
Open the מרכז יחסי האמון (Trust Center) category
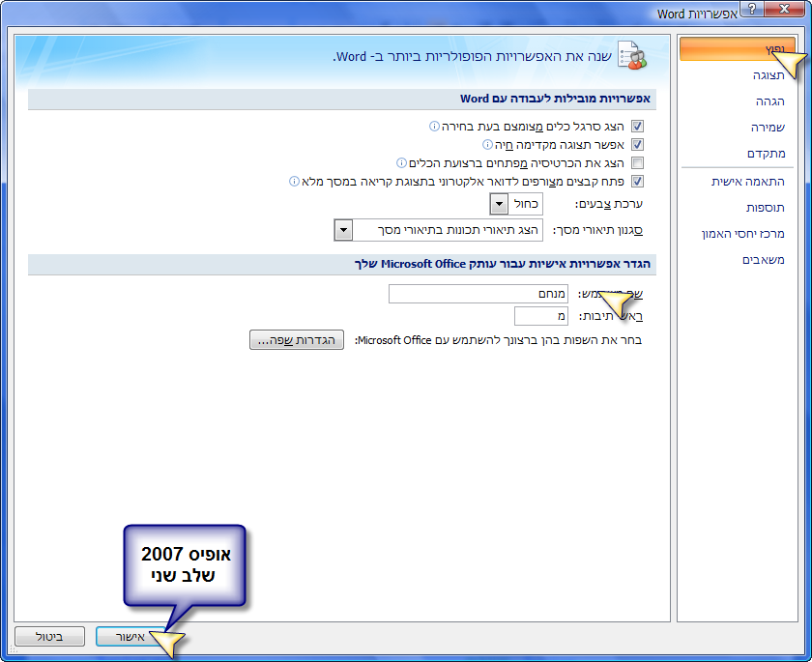(x=743, y=234)
